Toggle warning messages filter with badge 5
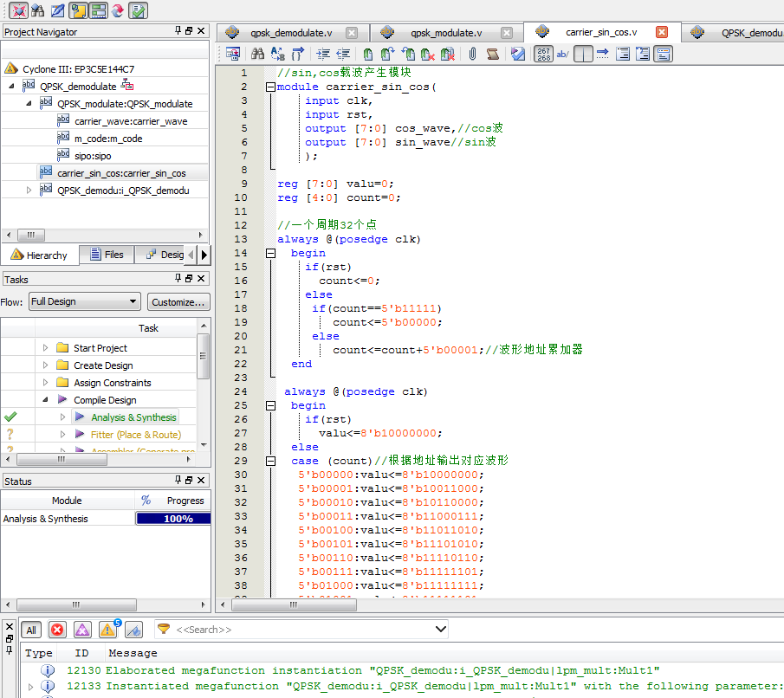 coord(106,630)
